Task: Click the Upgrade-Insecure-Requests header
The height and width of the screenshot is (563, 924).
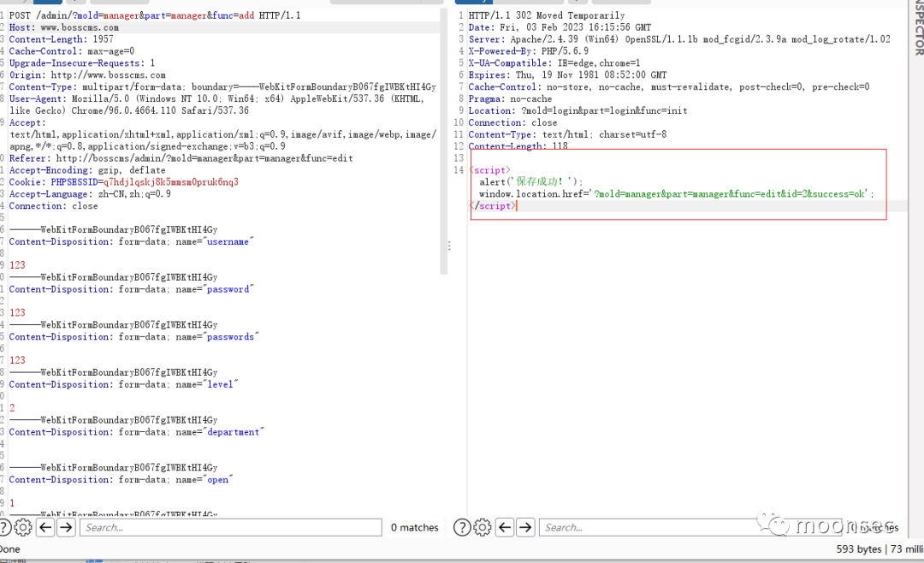Action: point(82,62)
